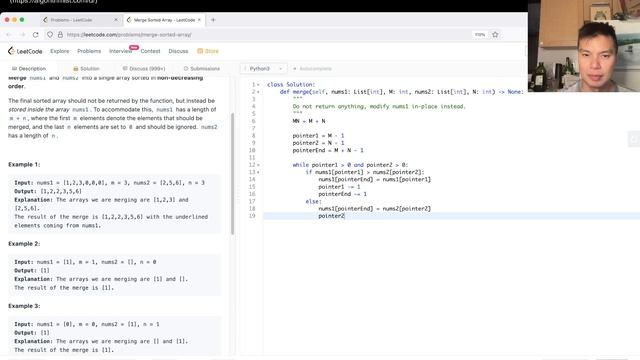Click 'MN = M + N' on line 6
The width and height of the screenshot is (640, 360).
[x=309, y=121]
